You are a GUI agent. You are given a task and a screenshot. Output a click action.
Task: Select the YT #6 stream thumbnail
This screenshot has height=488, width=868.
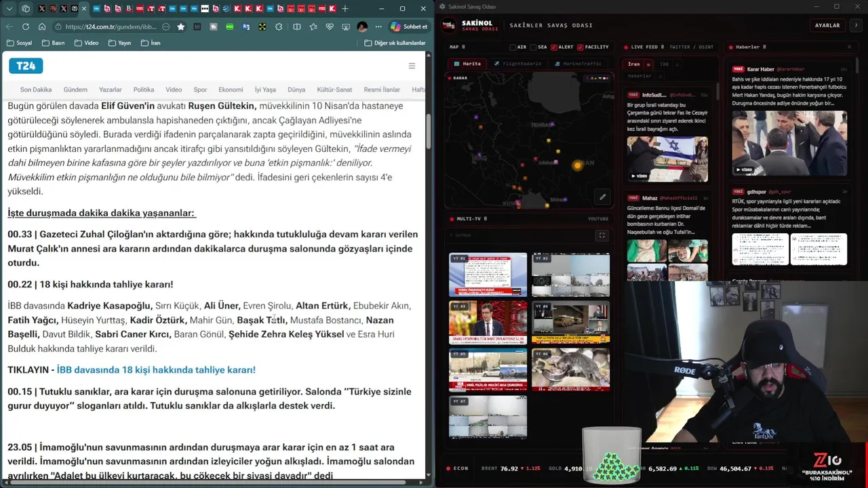tap(570, 369)
